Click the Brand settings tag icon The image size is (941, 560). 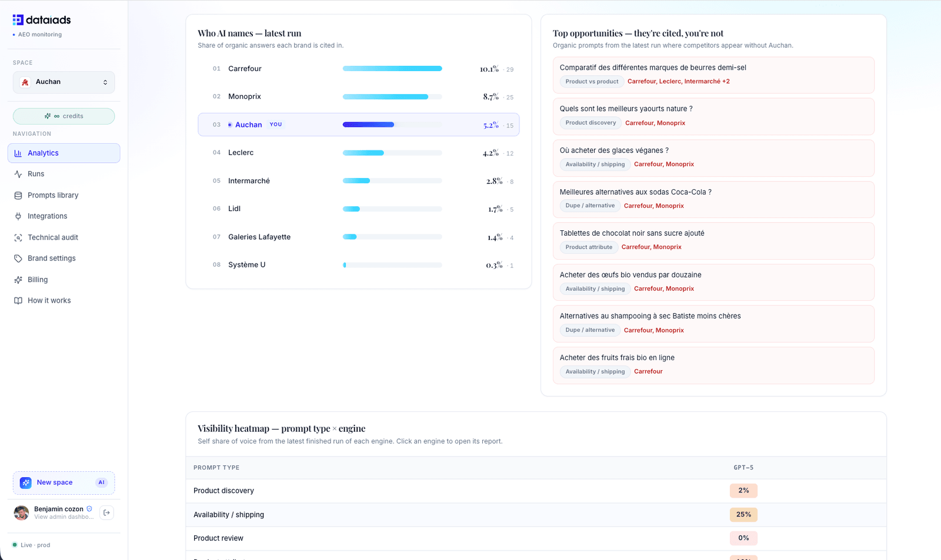pos(18,259)
